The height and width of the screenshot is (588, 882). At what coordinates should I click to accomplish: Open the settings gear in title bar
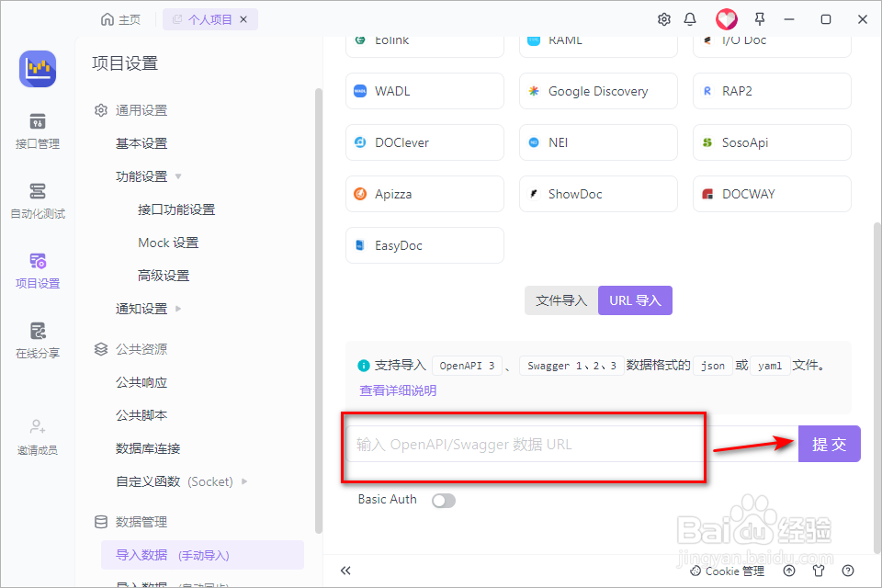click(x=663, y=19)
